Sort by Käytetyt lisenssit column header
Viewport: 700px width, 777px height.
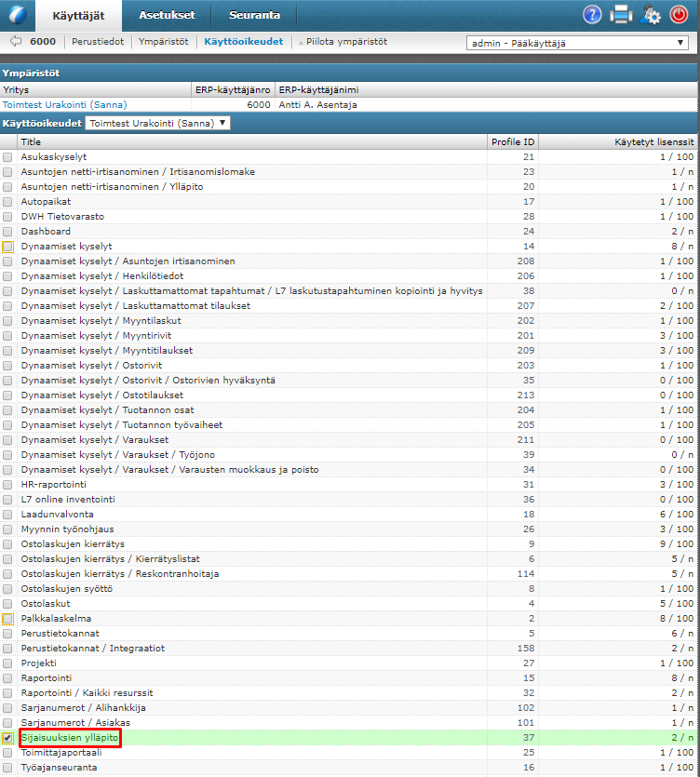pyautogui.click(x=618, y=141)
